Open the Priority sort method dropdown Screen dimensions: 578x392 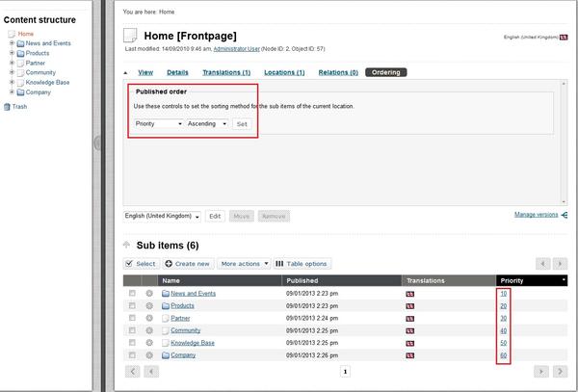click(159, 124)
